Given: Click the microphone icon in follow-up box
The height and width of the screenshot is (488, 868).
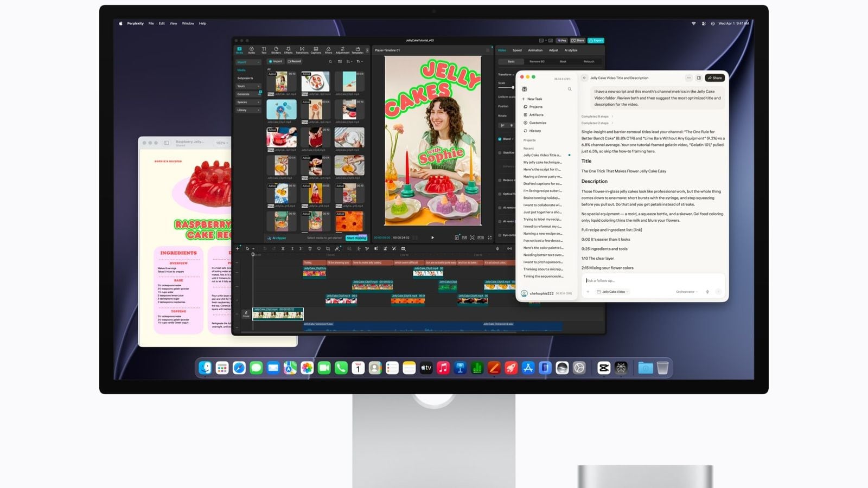Looking at the screenshot, I should coord(707,292).
